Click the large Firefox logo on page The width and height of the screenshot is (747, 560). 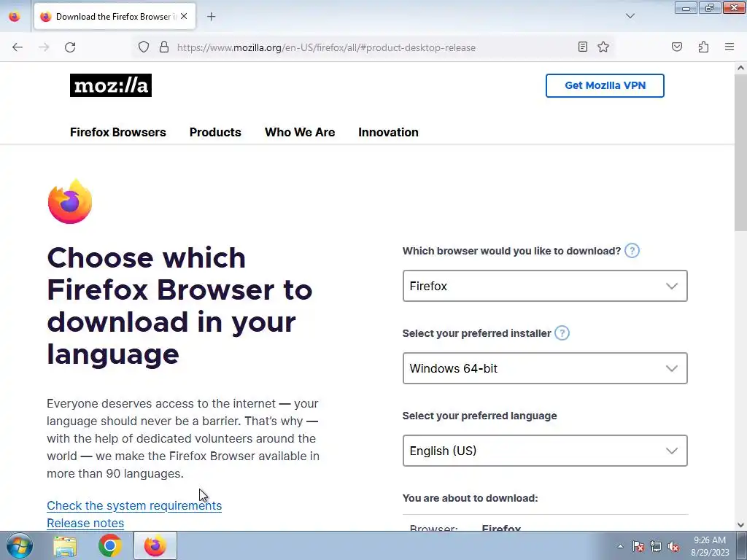pyautogui.click(x=70, y=201)
